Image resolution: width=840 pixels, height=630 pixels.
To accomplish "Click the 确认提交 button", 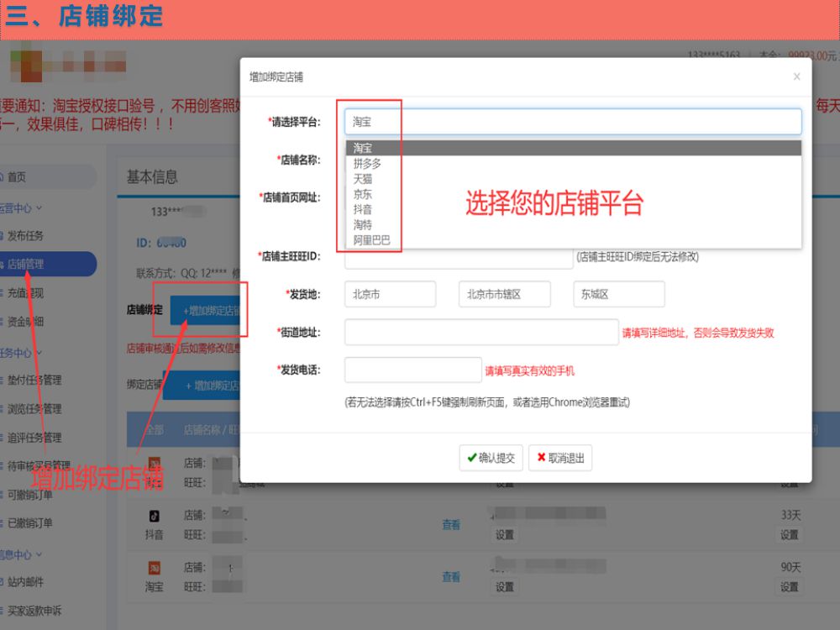I will tap(491, 458).
